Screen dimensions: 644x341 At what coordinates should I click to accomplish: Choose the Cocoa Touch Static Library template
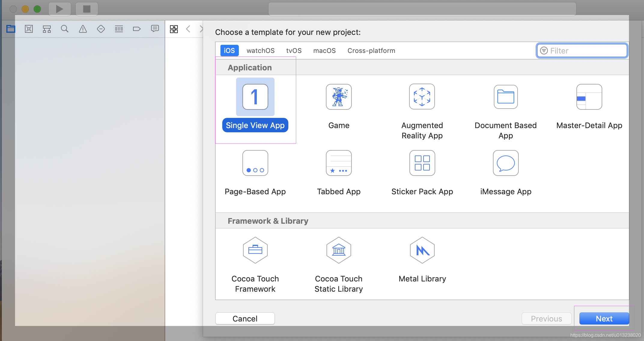pyautogui.click(x=339, y=250)
